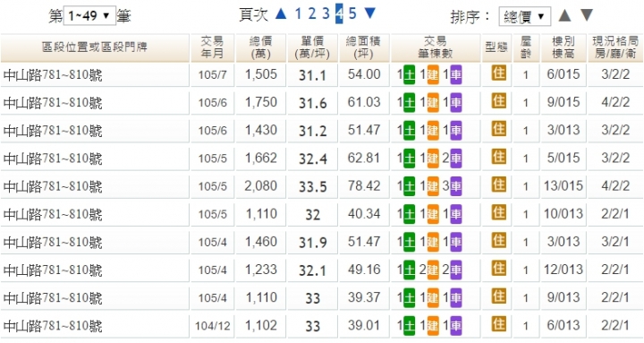Viewport: 644px width, 343px height.
Task: Click the 現況格局 column header
Action: (615, 47)
